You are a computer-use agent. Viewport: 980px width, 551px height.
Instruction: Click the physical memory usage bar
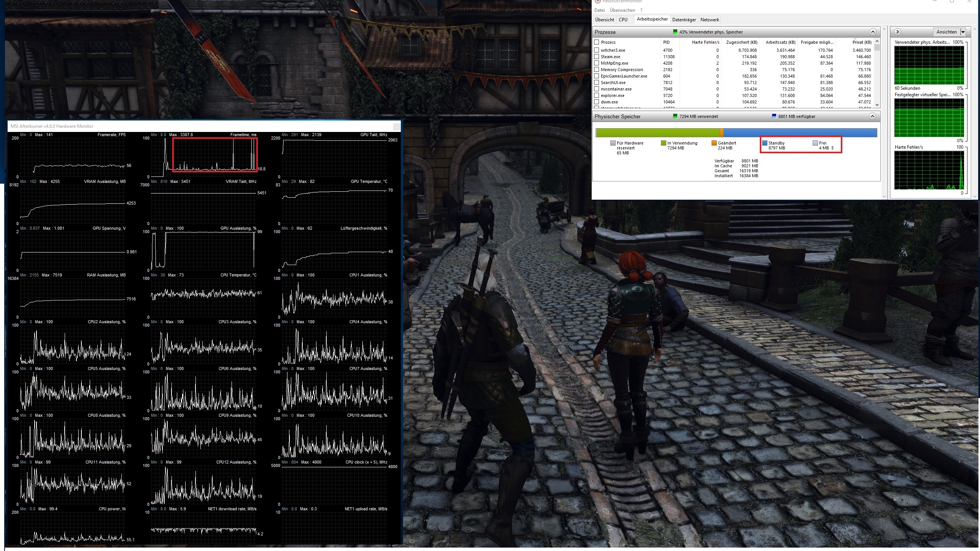click(x=736, y=132)
